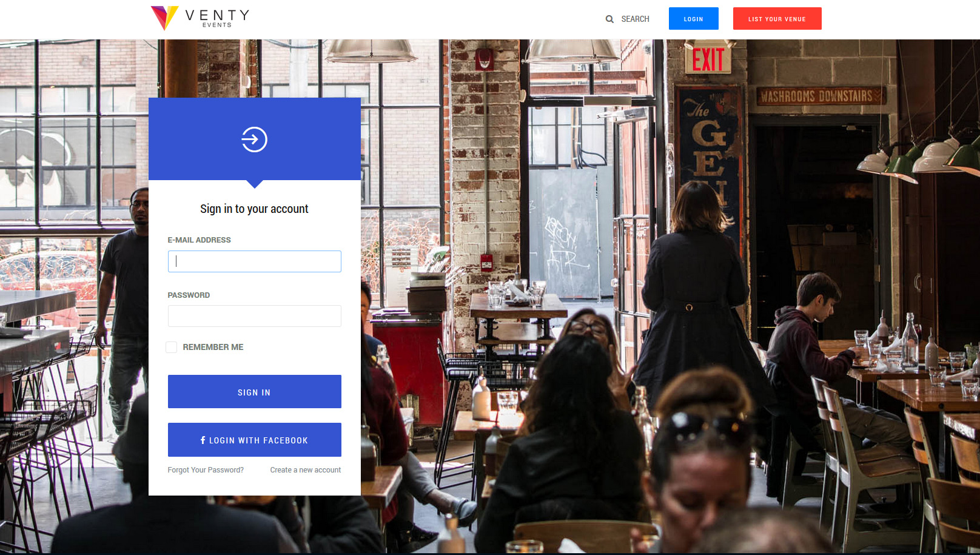
Task: Click the VENTY EVENTS wordmark text
Action: click(x=217, y=18)
